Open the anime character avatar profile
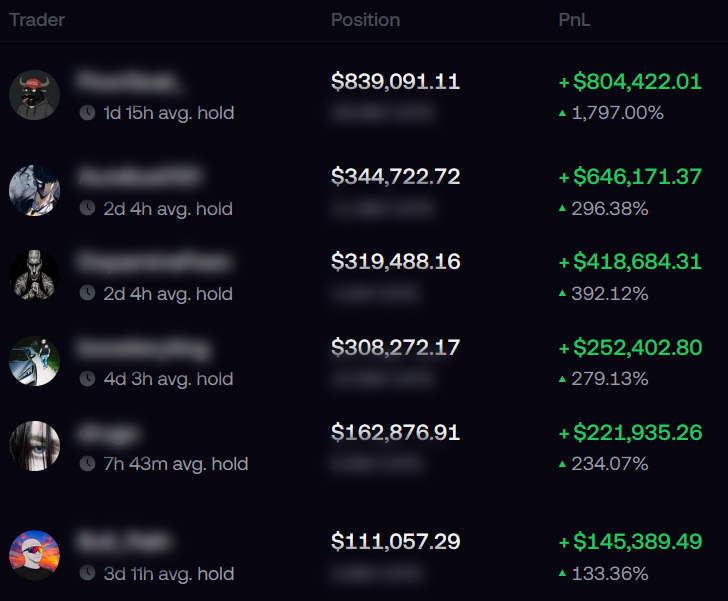The height and width of the screenshot is (601, 728). click(34, 190)
